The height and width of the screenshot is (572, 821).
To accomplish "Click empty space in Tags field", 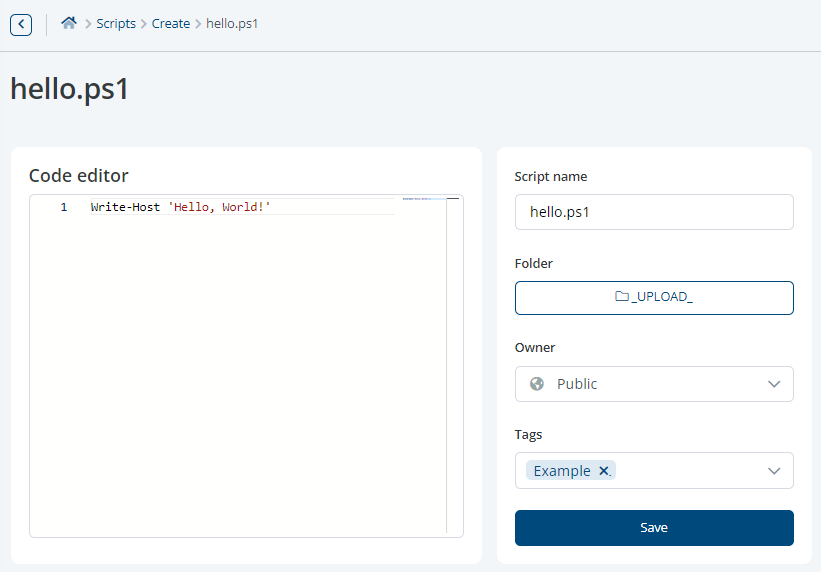I will 690,471.
